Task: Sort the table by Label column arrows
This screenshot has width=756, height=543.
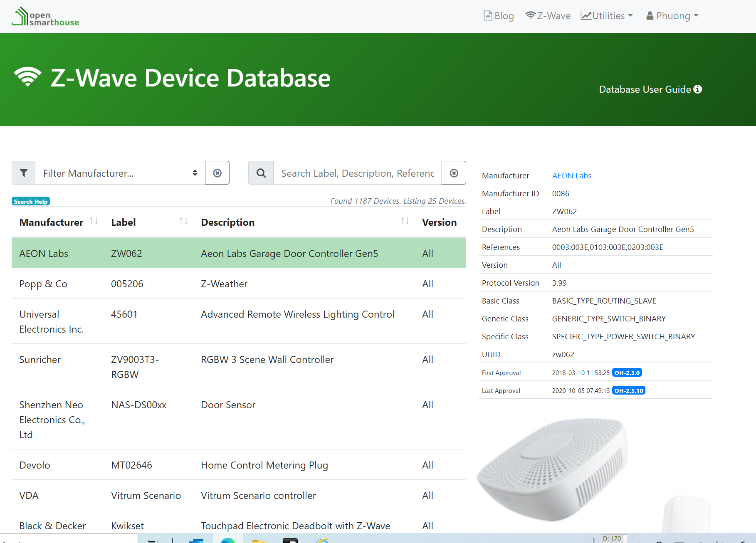Action: pos(183,221)
